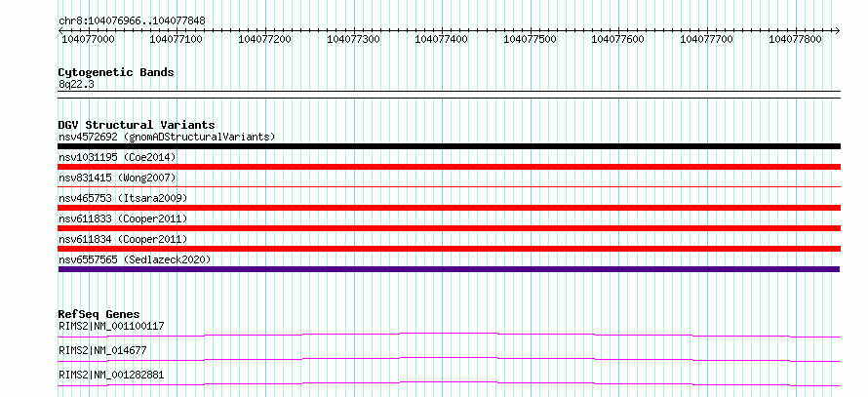Click the thin red line under nsv831415
The width and height of the screenshot is (868, 397).
[x=449, y=187]
